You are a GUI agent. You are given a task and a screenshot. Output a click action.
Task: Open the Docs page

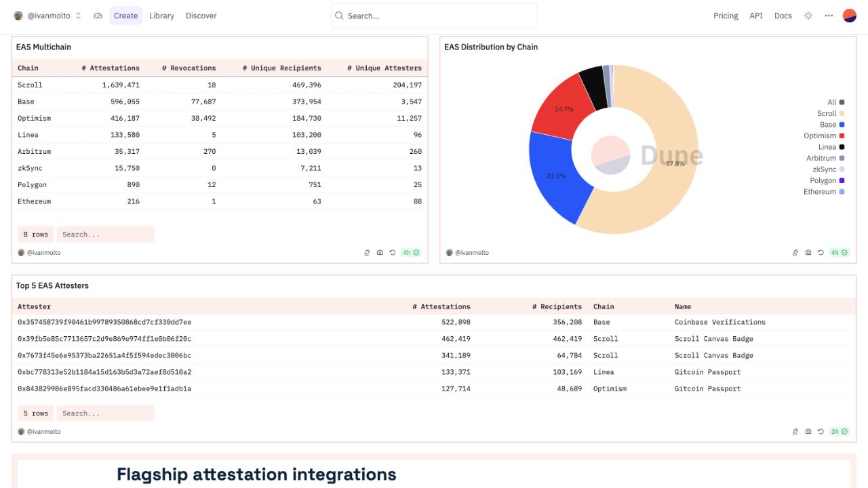click(783, 16)
